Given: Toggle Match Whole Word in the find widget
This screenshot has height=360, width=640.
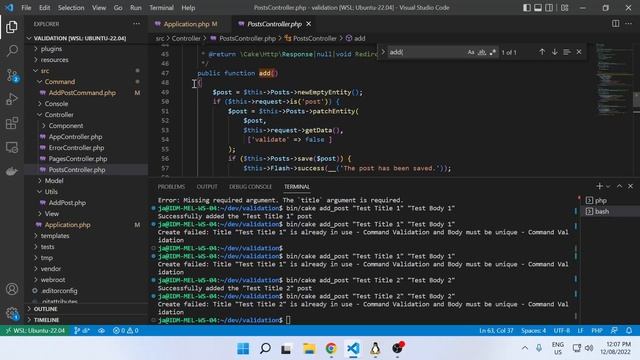Looking at the screenshot, I should pos(482,52).
